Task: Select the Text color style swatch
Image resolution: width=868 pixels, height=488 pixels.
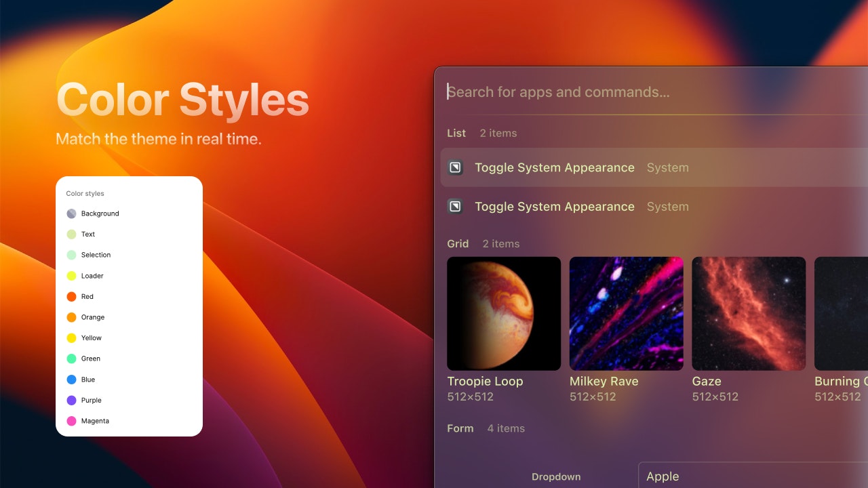Action: point(71,235)
